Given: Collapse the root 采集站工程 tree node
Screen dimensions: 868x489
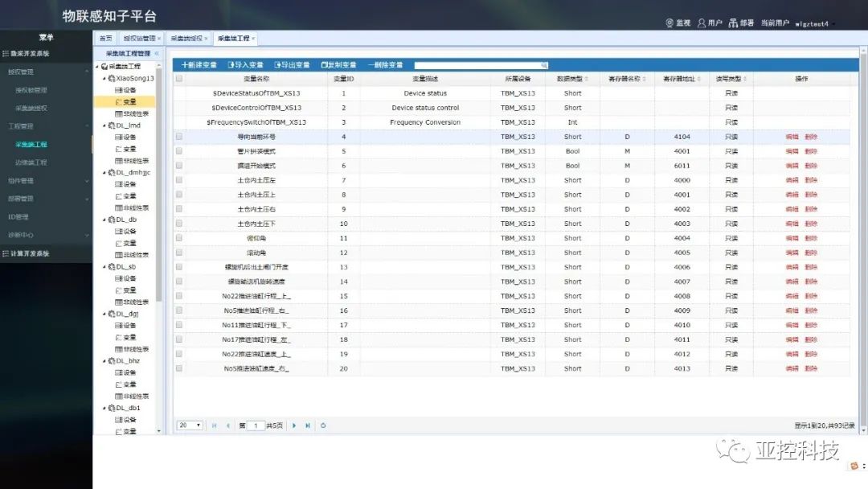Looking at the screenshot, I should click(x=97, y=67).
